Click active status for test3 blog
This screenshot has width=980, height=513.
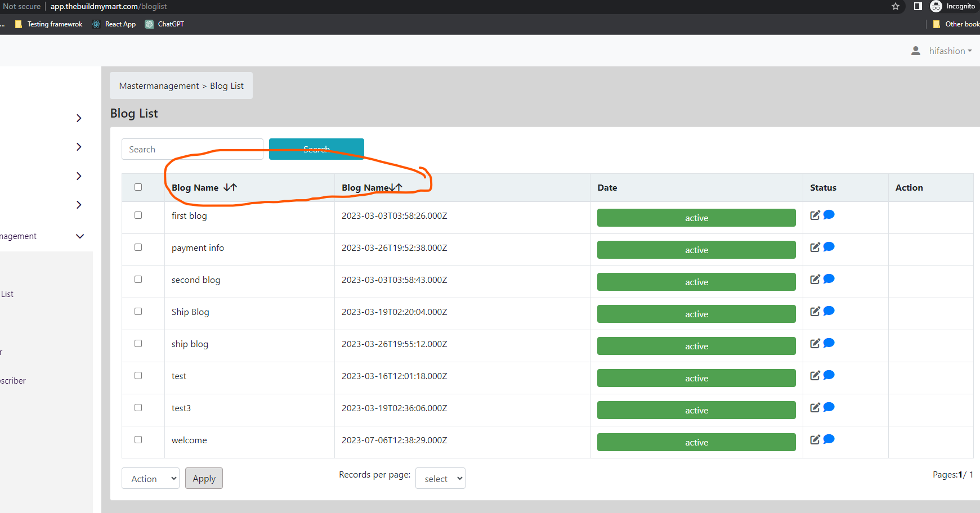(x=696, y=410)
